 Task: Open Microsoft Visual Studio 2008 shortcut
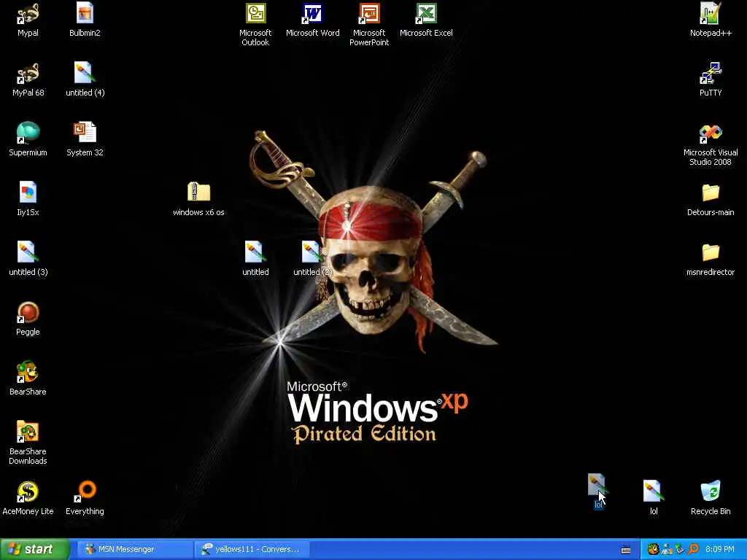711,144
